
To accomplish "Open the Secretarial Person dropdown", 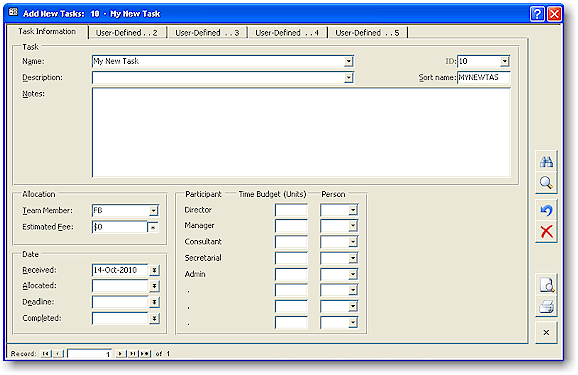I will tap(353, 258).
